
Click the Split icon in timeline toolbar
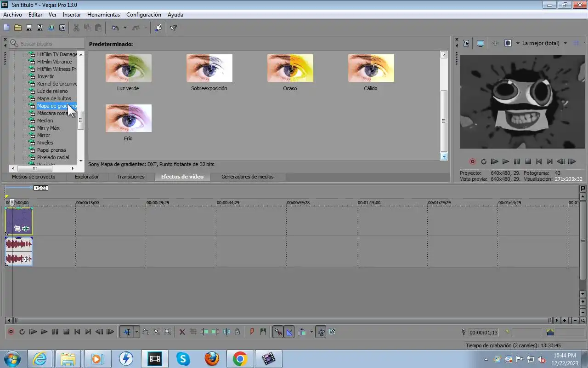[x=226, y=332]
